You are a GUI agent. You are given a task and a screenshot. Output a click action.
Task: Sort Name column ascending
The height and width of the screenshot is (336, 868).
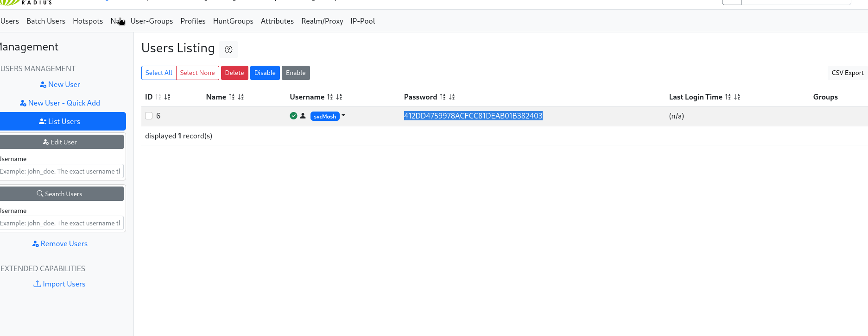[232, 97]
